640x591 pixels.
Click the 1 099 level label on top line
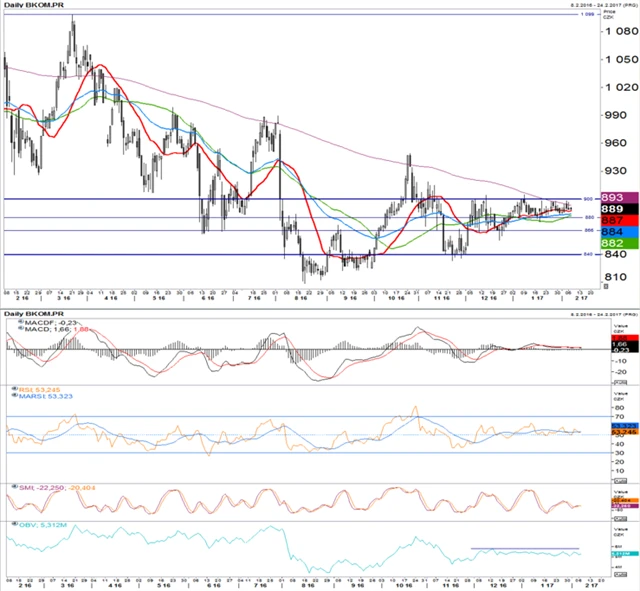coord(588,15)
